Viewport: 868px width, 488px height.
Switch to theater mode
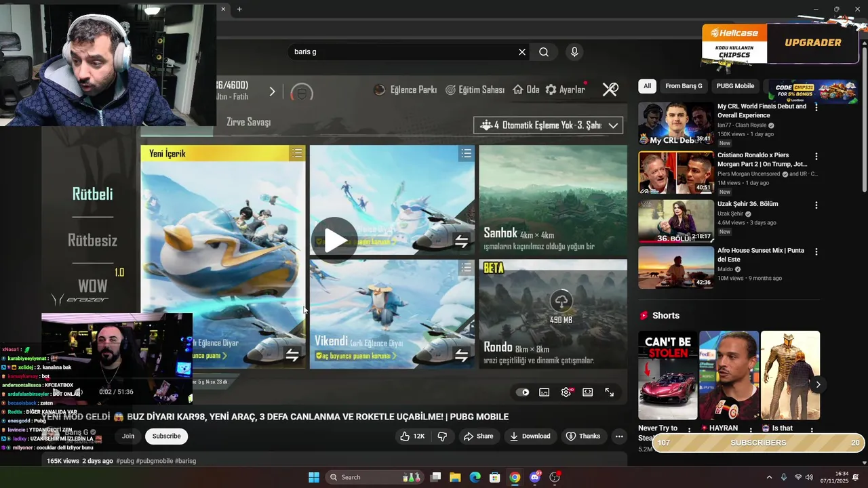588,392
